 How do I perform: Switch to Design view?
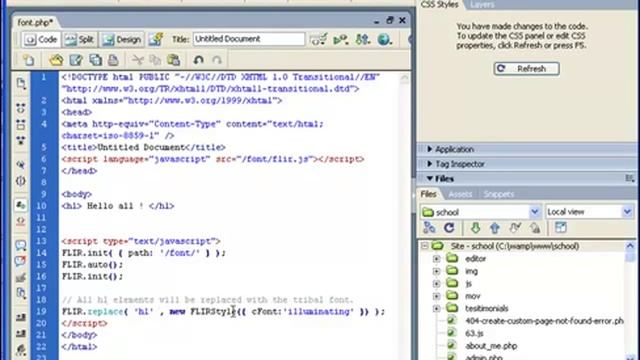click(x=122, y=40)
